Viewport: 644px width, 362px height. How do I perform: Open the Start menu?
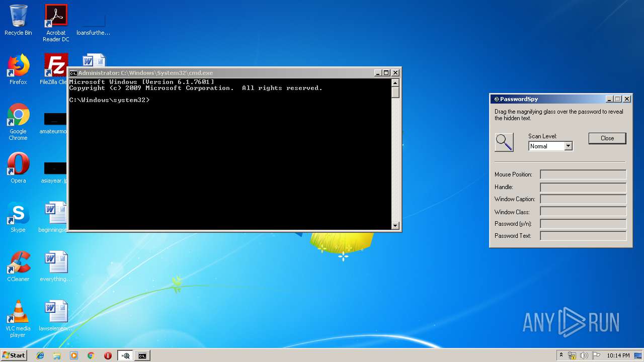tap(14, 355)
